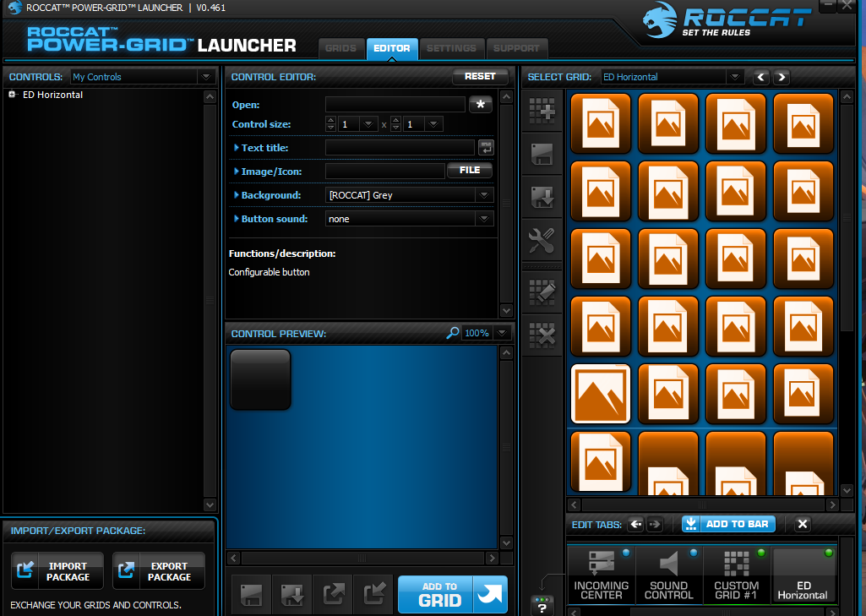Click the previous grid arrow button
The image size is (866, 616).
761,77
